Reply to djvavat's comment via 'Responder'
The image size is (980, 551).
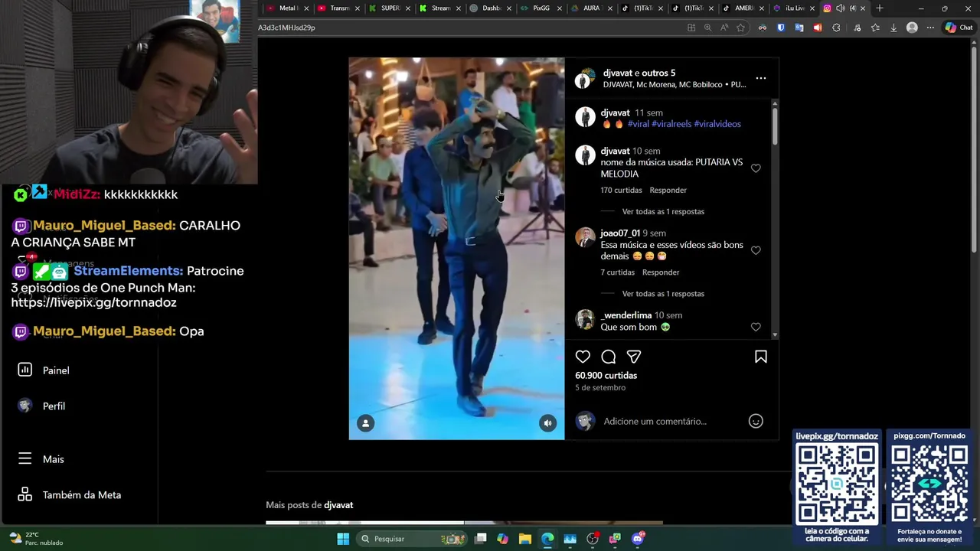(x=668, y=191)
